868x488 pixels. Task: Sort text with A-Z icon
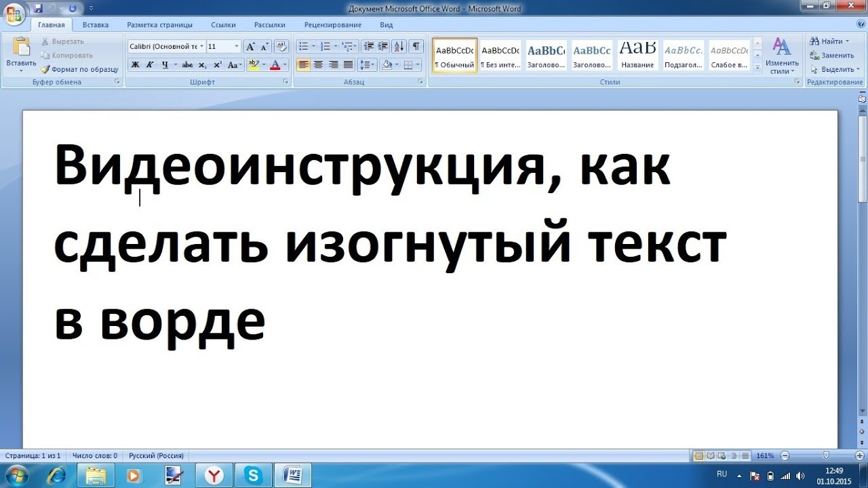(x=399, y=46)
